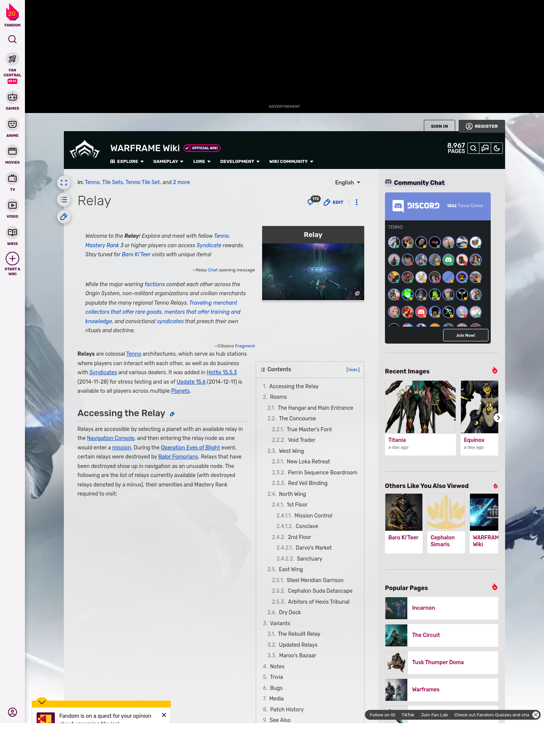This screenshot has height=756, width=544.
Task: Open Fan Central rocket icon
Action: (x=12, y=59)
